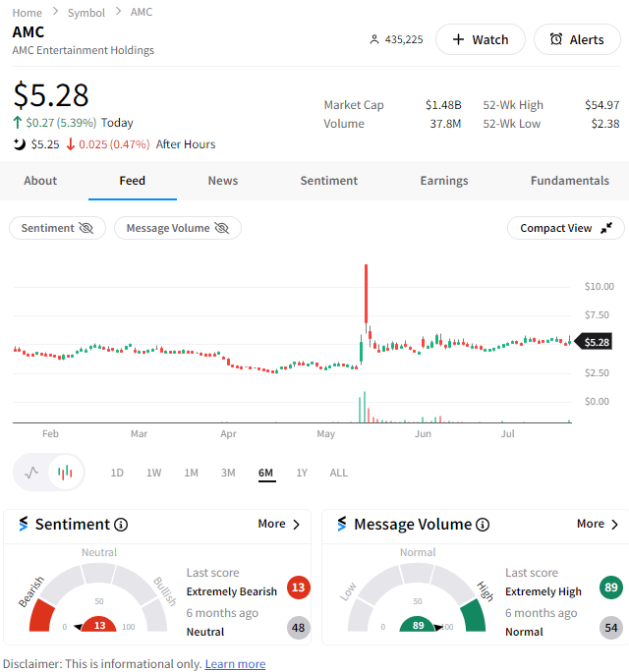Select 1W chart range
The image size is (629, 672).
tap(154, 473)
